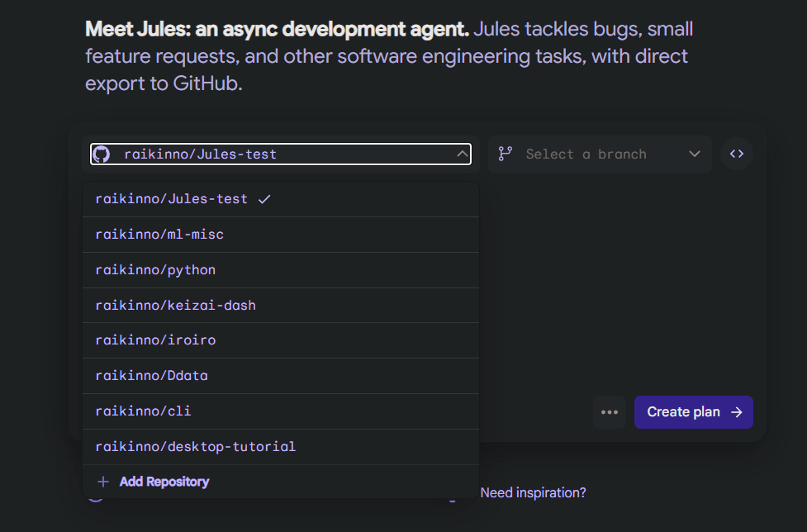Click the checkmark beside raikinno/Jules-test
Screen dimensions: 807x532
coord(264,199)
